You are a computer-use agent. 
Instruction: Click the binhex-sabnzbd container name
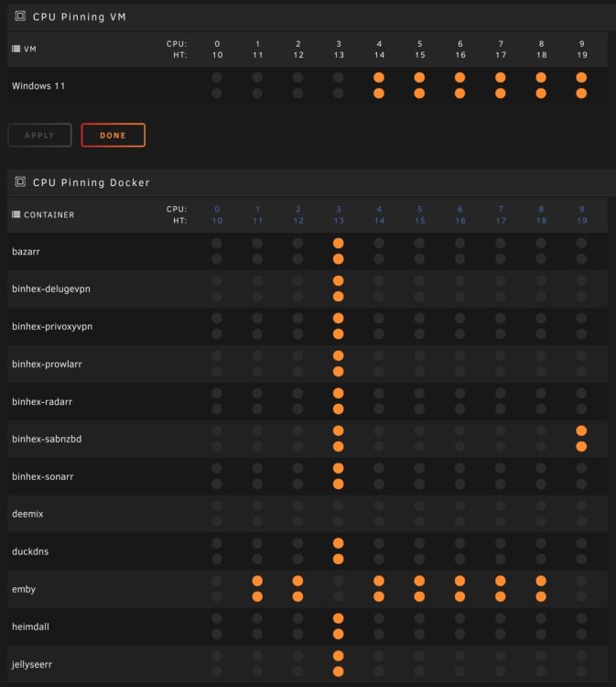(x=47, y=439)
